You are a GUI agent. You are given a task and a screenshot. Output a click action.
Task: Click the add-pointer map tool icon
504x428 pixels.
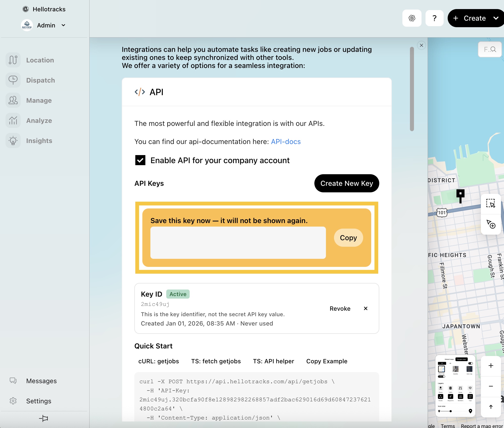[490, 224]
